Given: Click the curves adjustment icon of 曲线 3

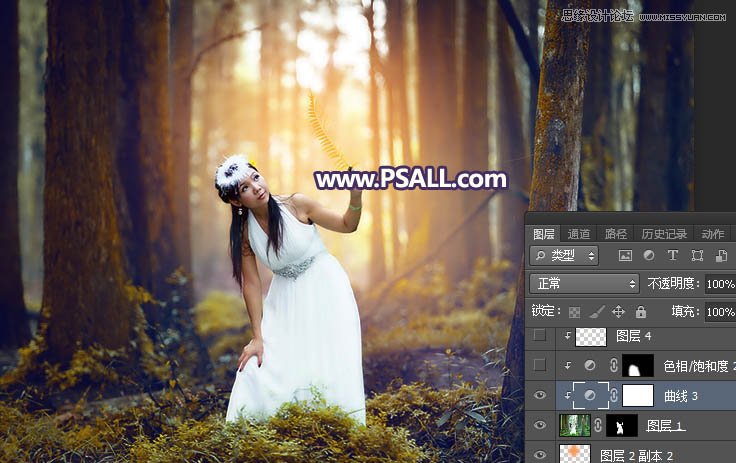Looking at the screenshot, I should point(590,395).
